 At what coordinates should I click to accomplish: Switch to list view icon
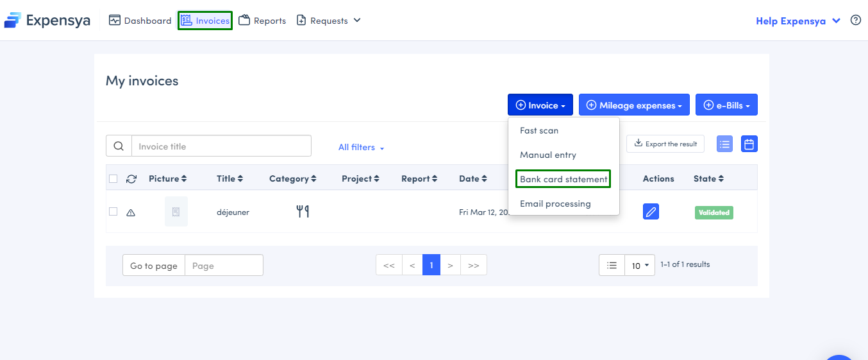click(724, 144)
